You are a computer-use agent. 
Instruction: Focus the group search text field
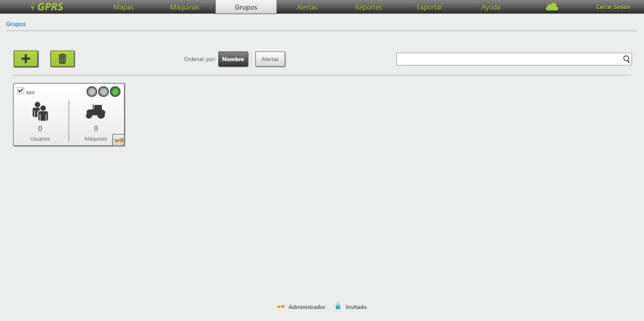click(508, 59)
